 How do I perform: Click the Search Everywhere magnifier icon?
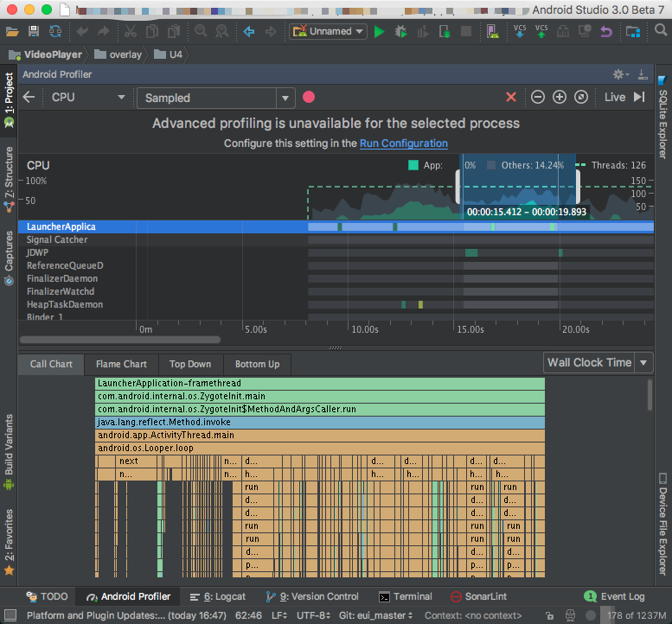661,30
